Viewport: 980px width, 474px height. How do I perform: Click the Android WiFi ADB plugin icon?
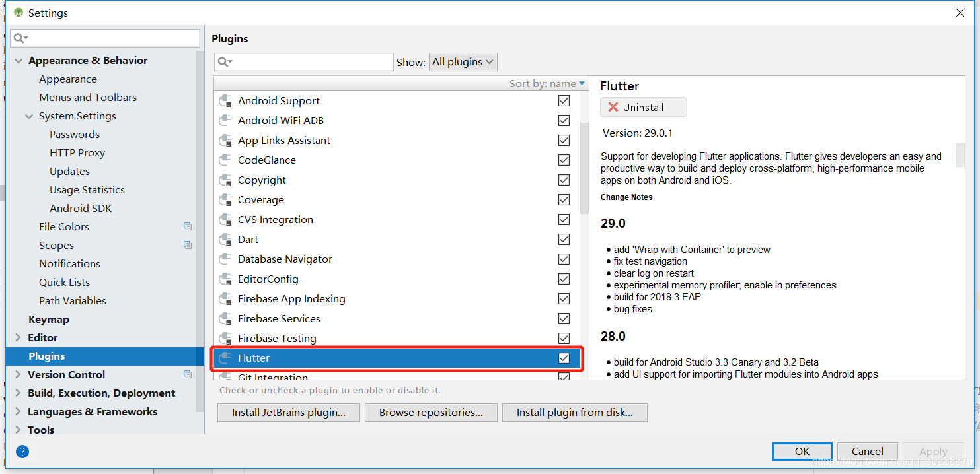[225, 121]
